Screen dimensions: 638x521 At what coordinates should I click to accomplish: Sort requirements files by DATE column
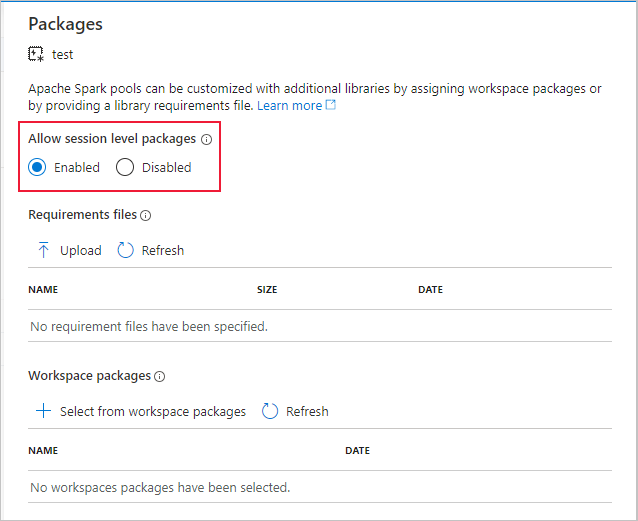(430, 290)
